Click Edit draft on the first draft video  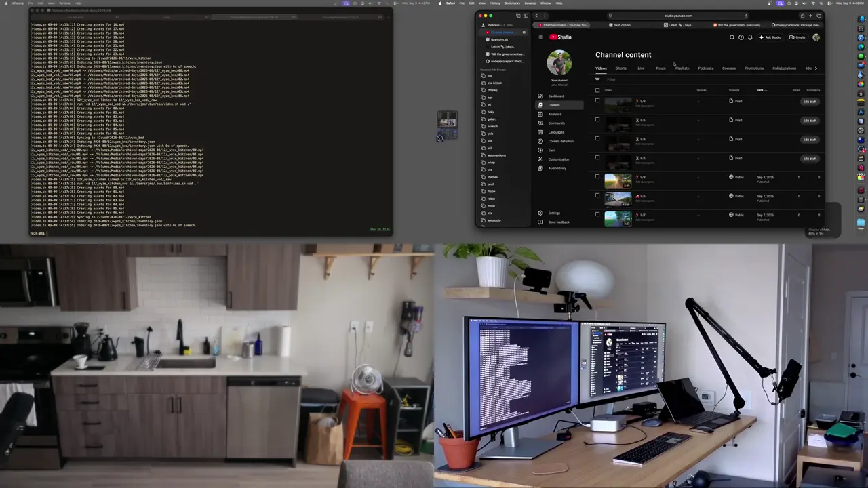(810, 102)
